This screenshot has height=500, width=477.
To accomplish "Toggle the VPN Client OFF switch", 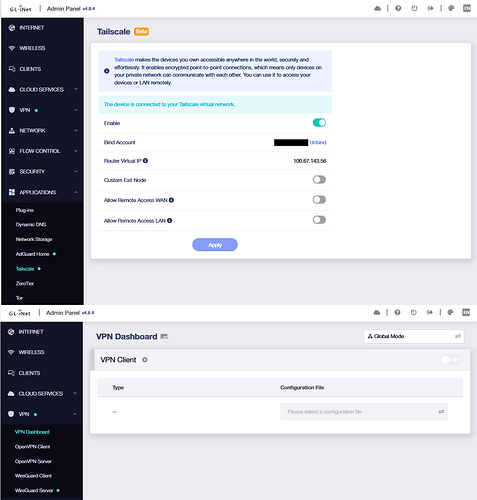I will point(451,360).
